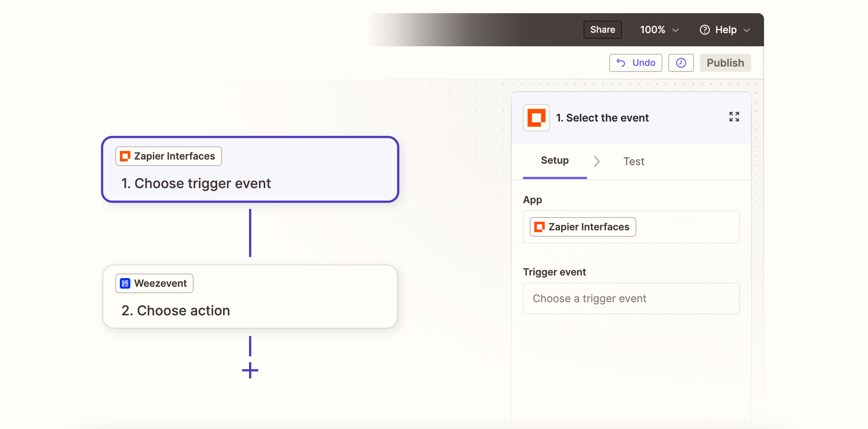Open the App selection field

coord(631,227)
